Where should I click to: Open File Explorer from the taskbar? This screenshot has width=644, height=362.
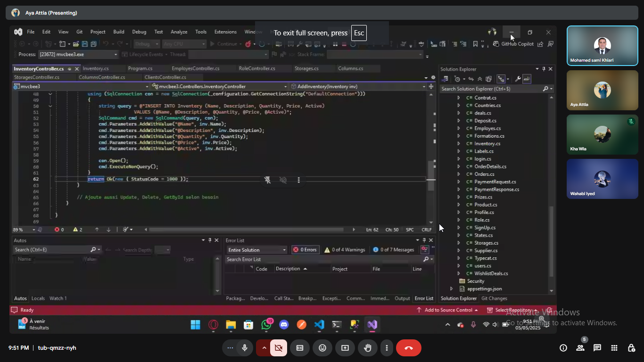(231, 325)
